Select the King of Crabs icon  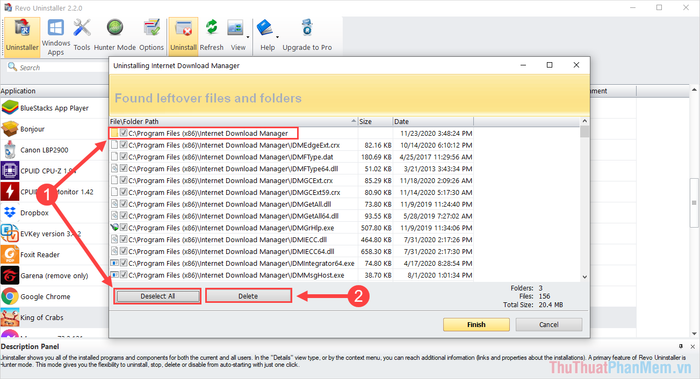pyautogui.click(x=10, y=317)
